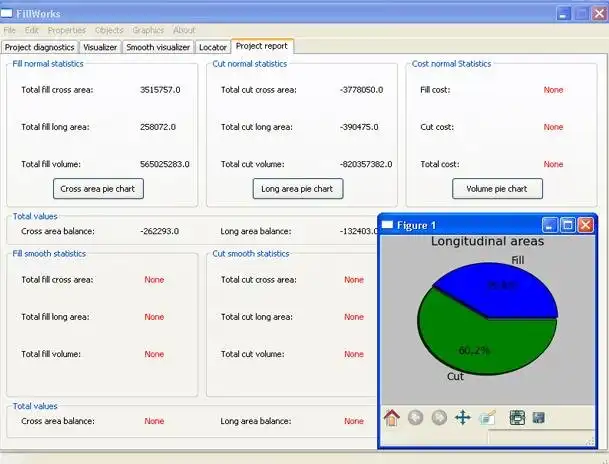Open the About menu
Screen dimensions: 609x464
184,30
